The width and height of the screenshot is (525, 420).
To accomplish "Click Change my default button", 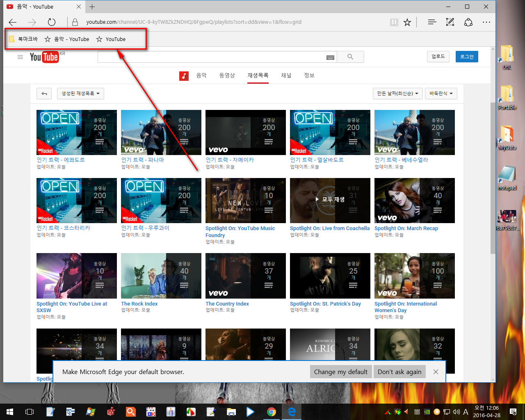I will (341, 372).
